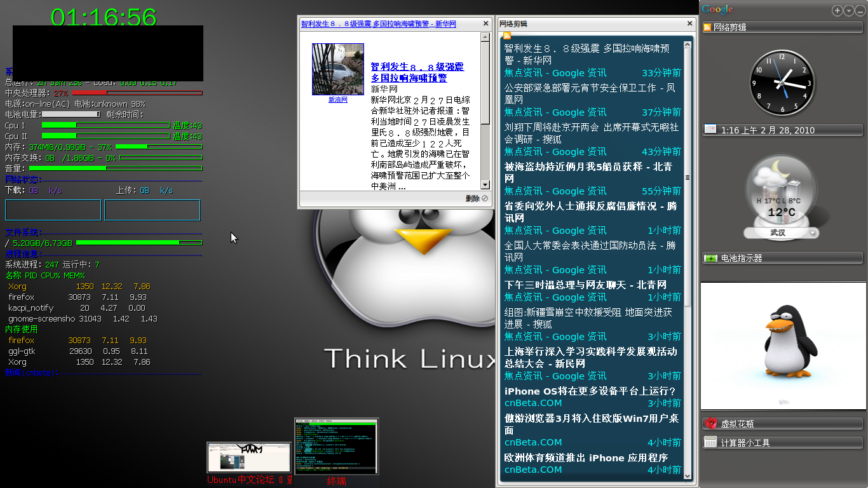Open headline 公安部紧急部署元宵节安全保卫工作
The width and height of the screenshot is (868, 488).
tap(590, 93)
